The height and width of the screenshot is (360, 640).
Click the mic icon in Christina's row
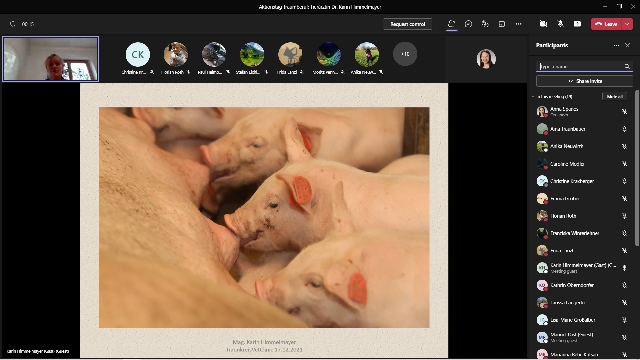624,181
